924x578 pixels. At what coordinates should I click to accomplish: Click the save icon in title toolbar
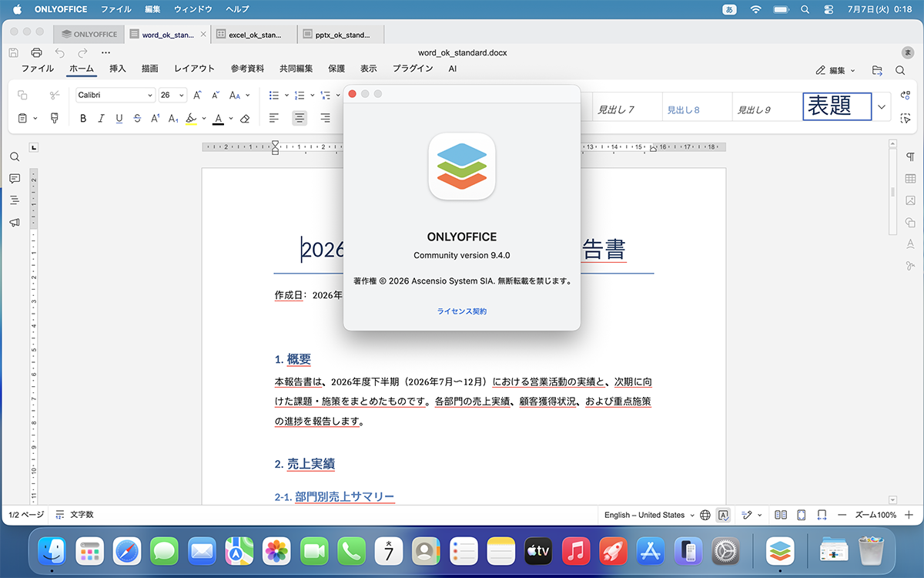pyautogui.click(x=13, y=52)
